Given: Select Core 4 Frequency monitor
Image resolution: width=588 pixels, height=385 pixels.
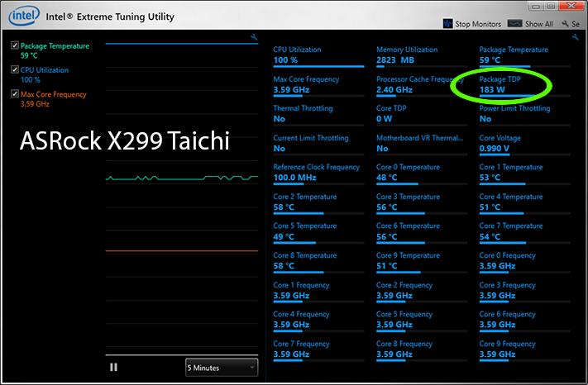Looking at the screenshot, I should 318,321.
